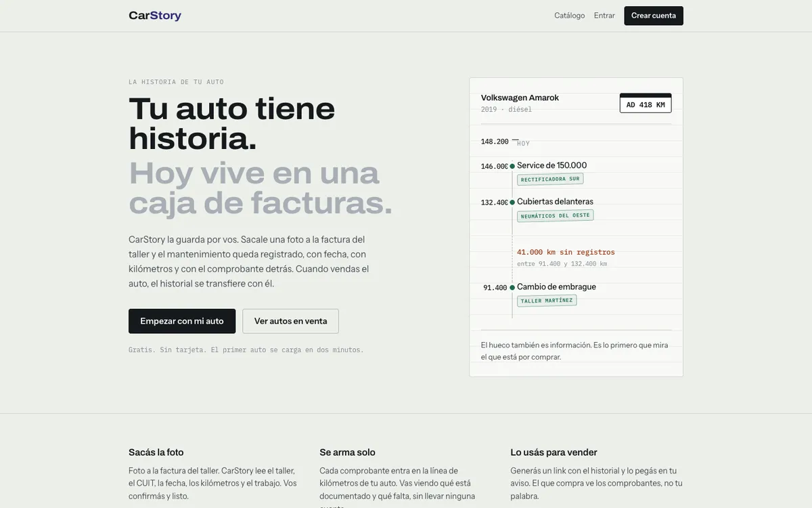Select the Cambio de embrague timeline dot
Image resolution: width=812 pixels, height=508 pixels.
(512, 287)
